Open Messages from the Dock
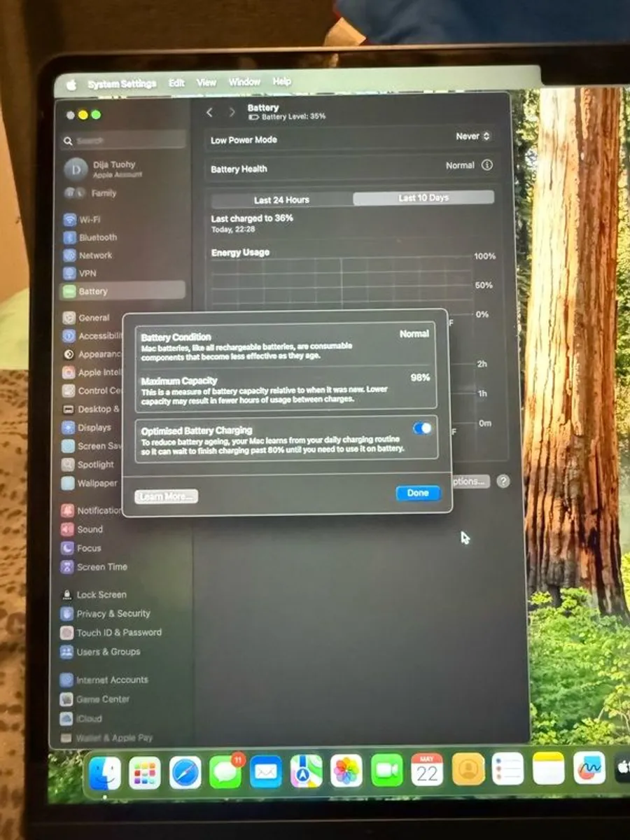The height and width of the screenshot is (840, 630). pos(225,772)
